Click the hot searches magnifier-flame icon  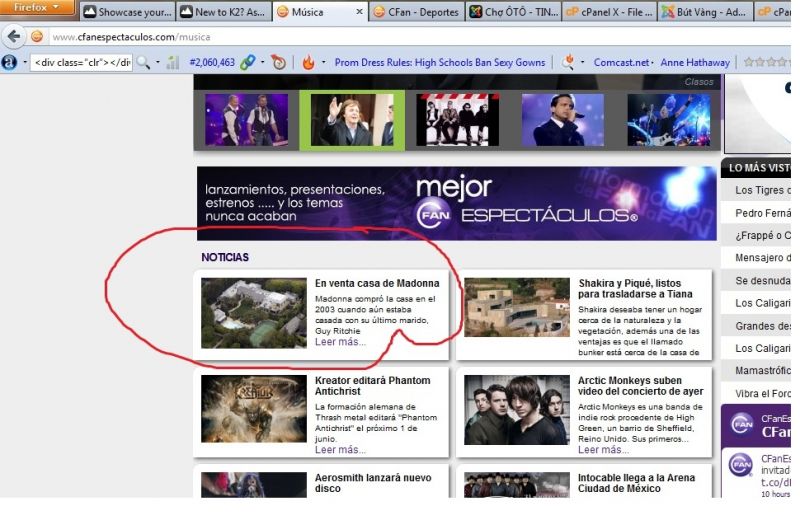[x=568, y=62]
